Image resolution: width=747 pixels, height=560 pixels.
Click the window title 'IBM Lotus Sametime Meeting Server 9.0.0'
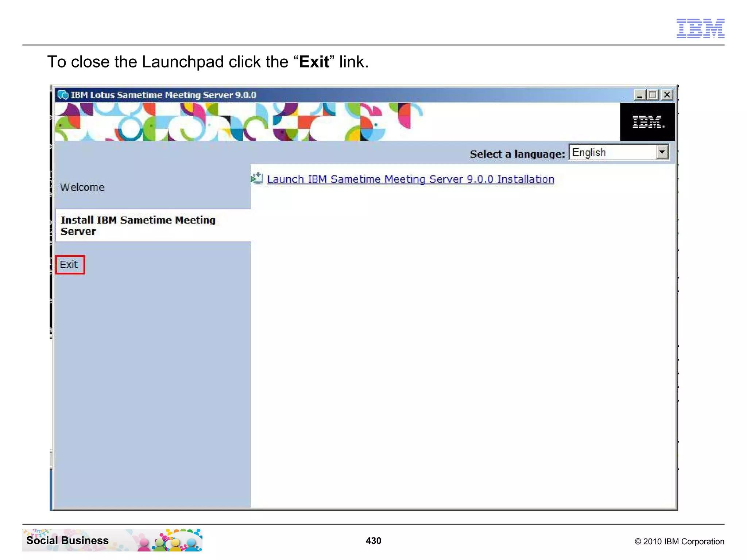(x=163, y=95)
